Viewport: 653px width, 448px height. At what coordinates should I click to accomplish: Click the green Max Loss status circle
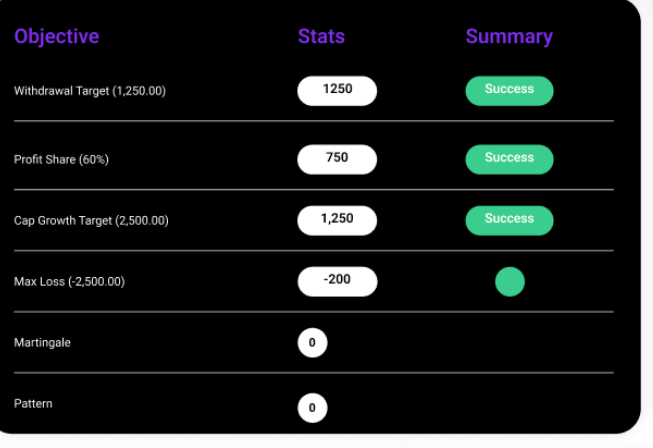510,282
